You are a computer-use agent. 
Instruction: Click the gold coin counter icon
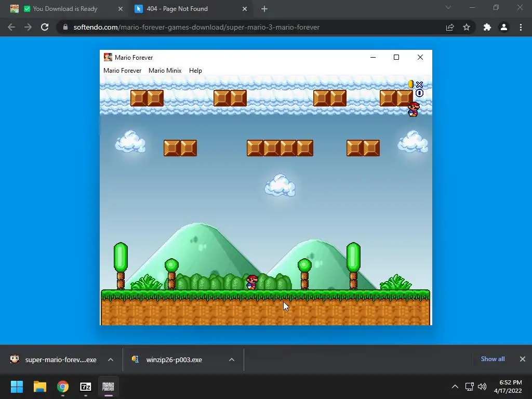[411, 84]
